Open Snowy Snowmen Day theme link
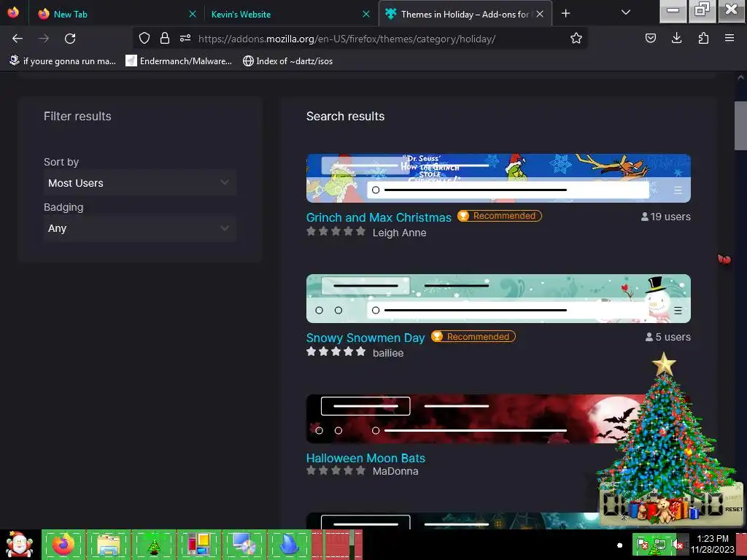Viewport: 747px width, 560px height. pyautogui.click(x=365, y=338)
